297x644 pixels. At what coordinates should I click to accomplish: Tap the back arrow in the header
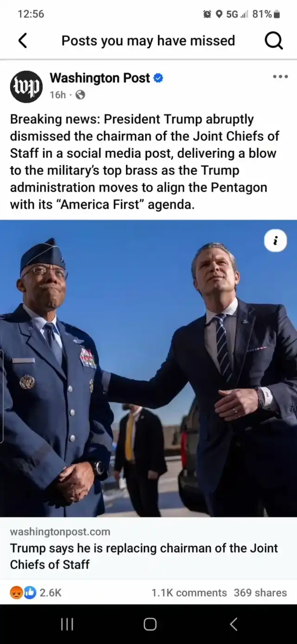coord(23,41)
